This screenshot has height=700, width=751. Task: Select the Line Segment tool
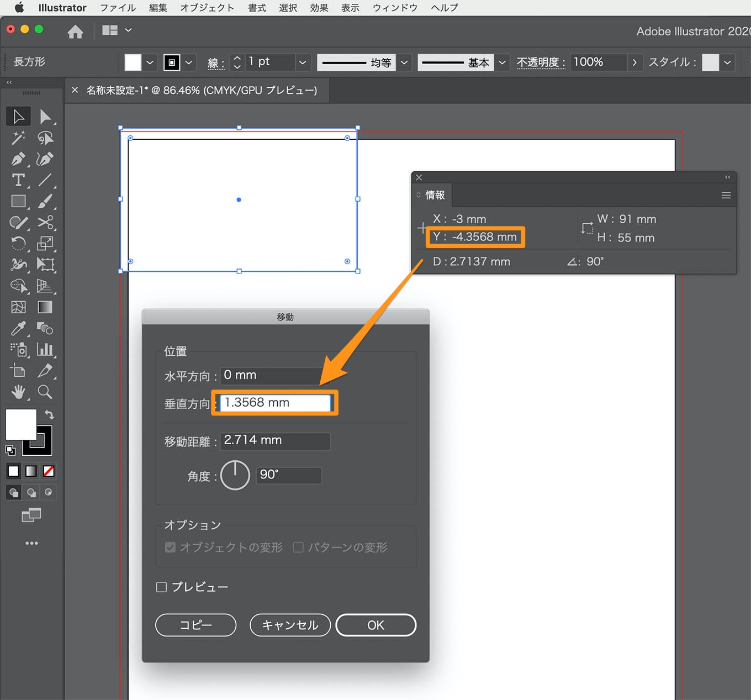45,180
